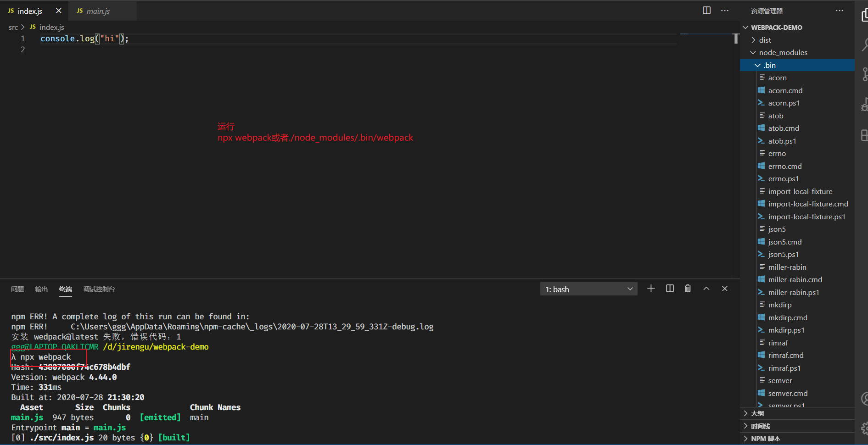
Task: Switch to the index.js editor tab
Action: (x=34, y=11)
